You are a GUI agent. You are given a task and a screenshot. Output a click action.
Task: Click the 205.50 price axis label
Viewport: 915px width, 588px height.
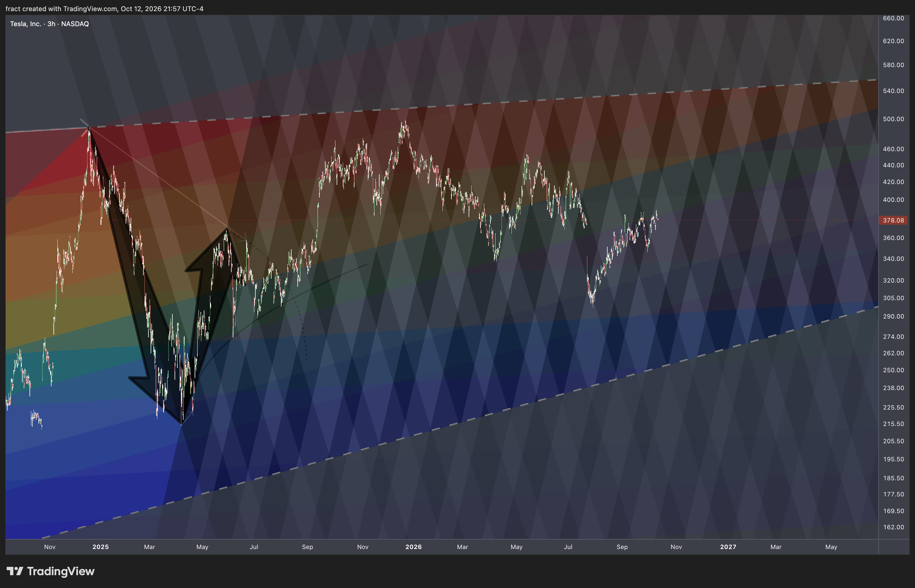point(893,441)
